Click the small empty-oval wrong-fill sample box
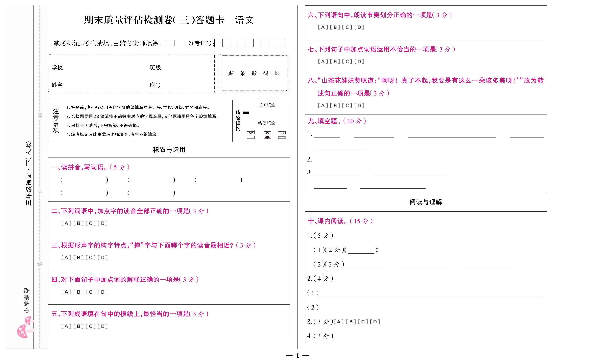This screenshot has width=595, height=364. (282, 133)
